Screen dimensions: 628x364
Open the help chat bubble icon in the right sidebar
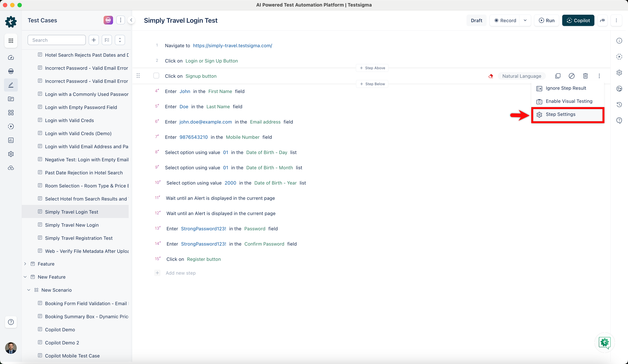619,121
